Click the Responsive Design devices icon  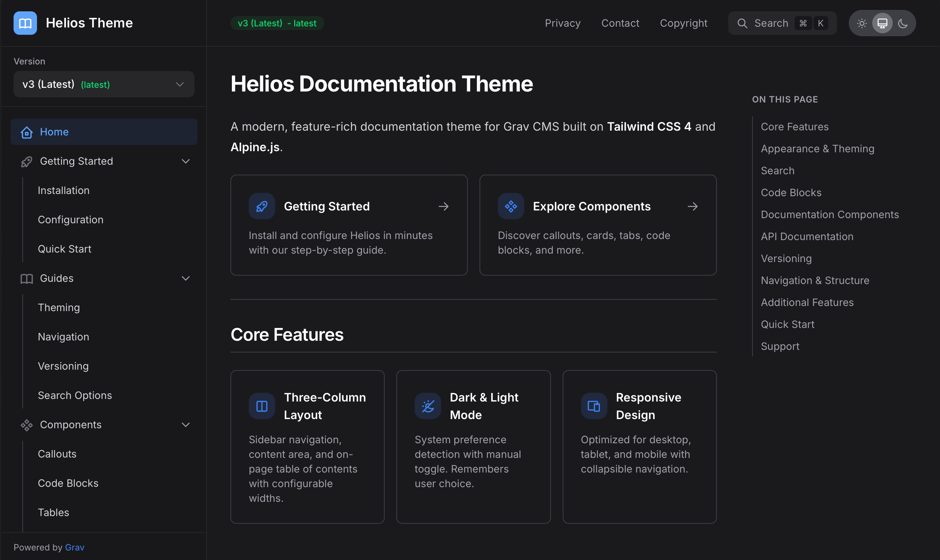click(594, 406)
